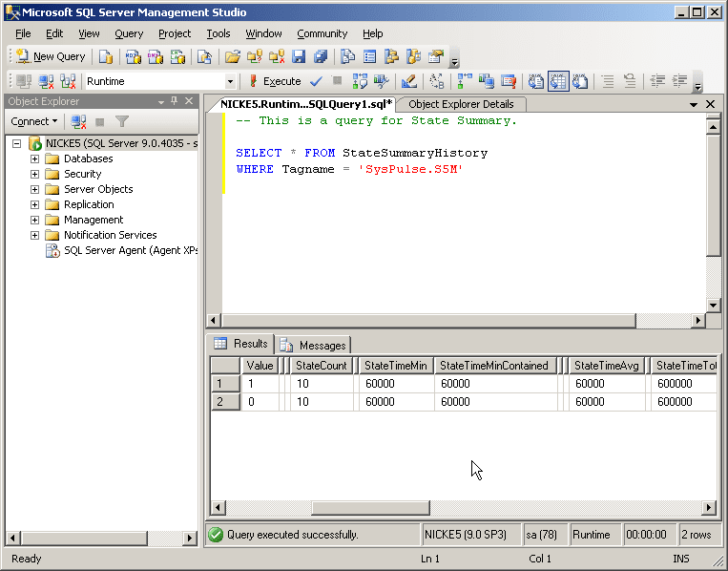The height and width of the screenshot is (571, 728).
Task: Click the Disconnect icon in SQL Editor toolbar
Action: tap(46, 81)
